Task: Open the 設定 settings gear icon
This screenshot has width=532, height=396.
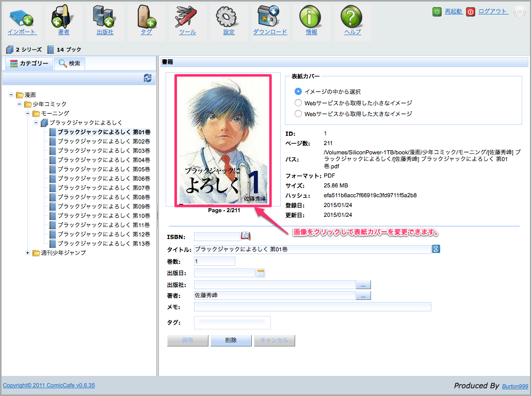Action: 227,17
